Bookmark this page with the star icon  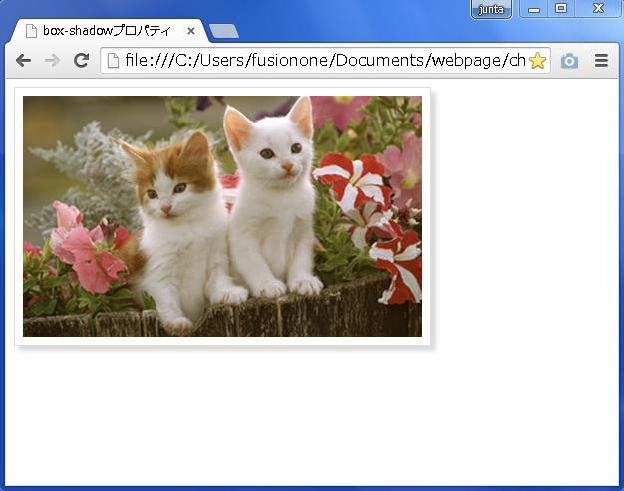[x=538, y=61]
